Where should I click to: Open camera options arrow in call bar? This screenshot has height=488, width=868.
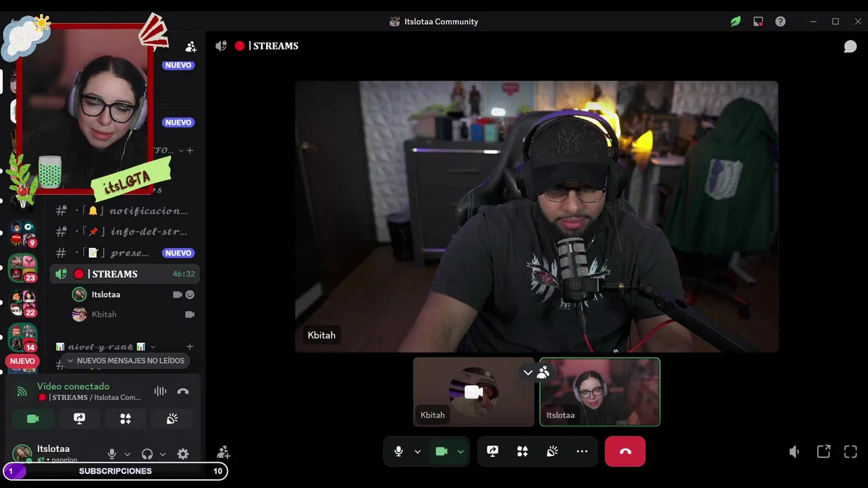coord(460,451)
